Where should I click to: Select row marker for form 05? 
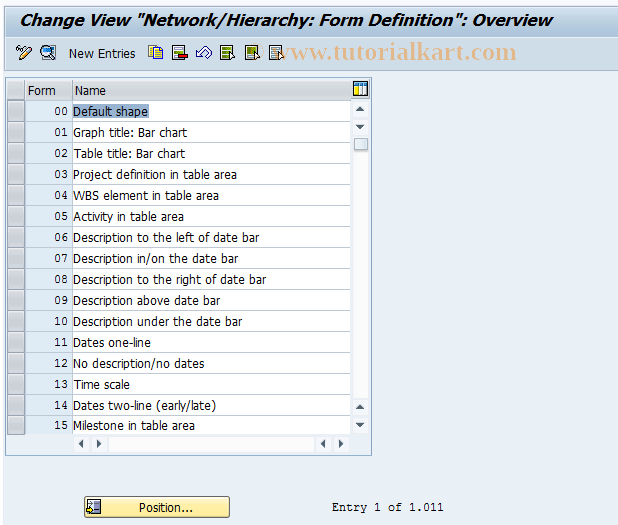[x=16, y=216]
